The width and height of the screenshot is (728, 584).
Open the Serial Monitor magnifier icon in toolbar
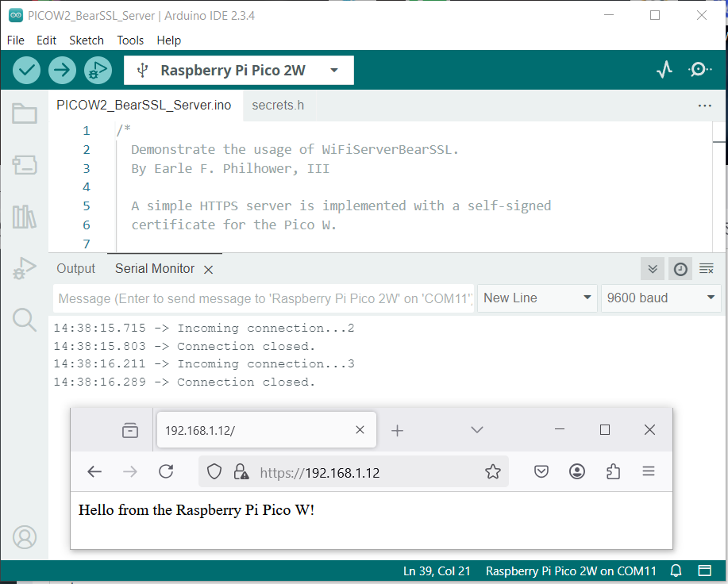tap(699, 70)
